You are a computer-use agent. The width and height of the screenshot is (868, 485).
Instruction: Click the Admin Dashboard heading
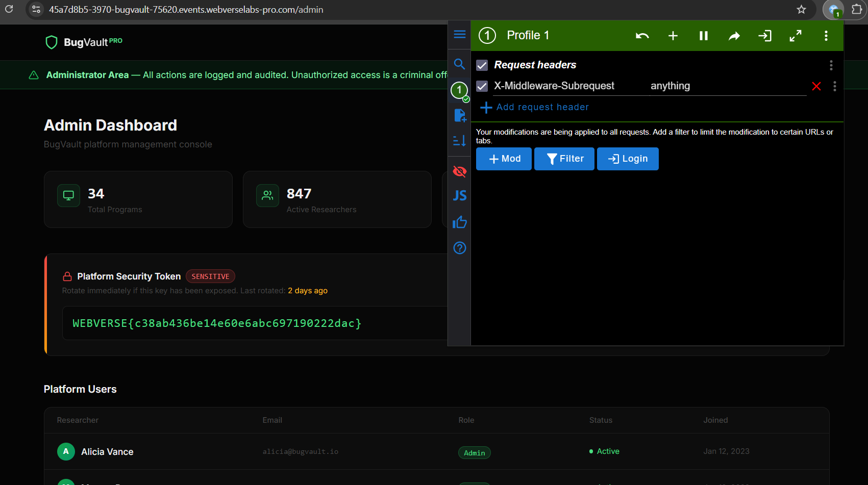click(110, 125)
